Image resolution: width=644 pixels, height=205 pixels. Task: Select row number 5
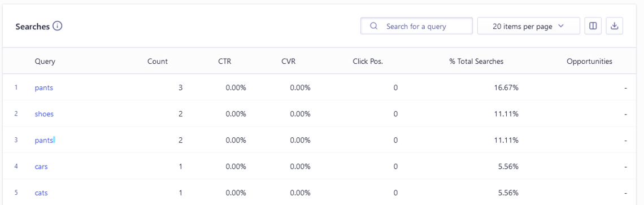[16, 193]
